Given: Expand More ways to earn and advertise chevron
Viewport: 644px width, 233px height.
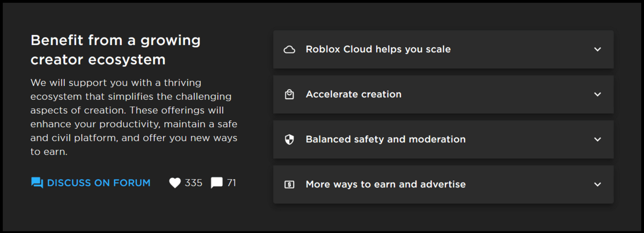Looking at the screenshot, I should [x=598, y=185].
